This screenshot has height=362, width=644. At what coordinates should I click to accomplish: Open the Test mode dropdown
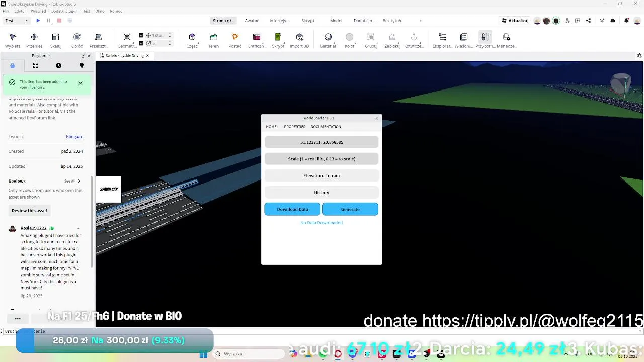tap(17, 21)
